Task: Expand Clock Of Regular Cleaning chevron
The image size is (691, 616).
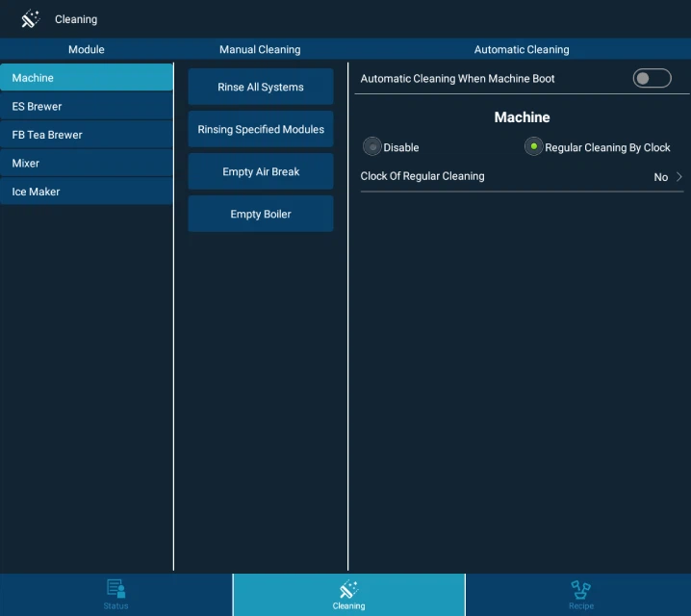Action: click(x=679, y=177)
